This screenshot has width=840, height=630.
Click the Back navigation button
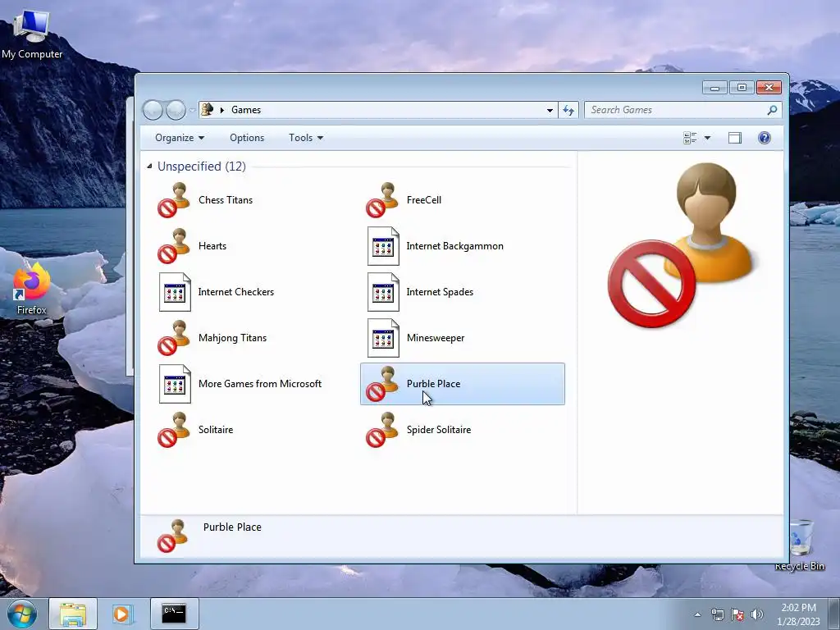pos(153,111)
